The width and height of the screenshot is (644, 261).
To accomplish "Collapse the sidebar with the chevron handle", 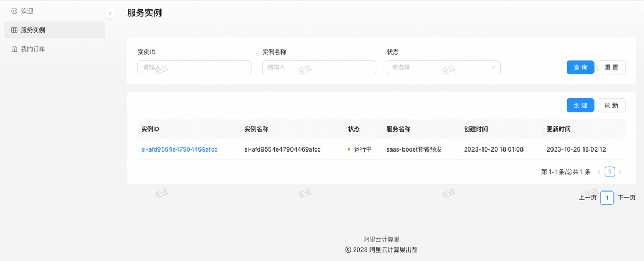I will [110, 14].
